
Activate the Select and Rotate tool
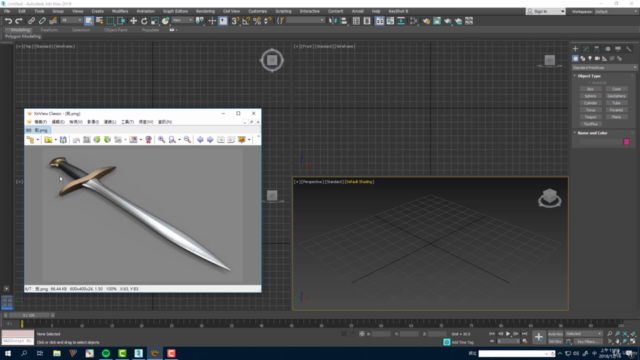[x=144, y=21]
